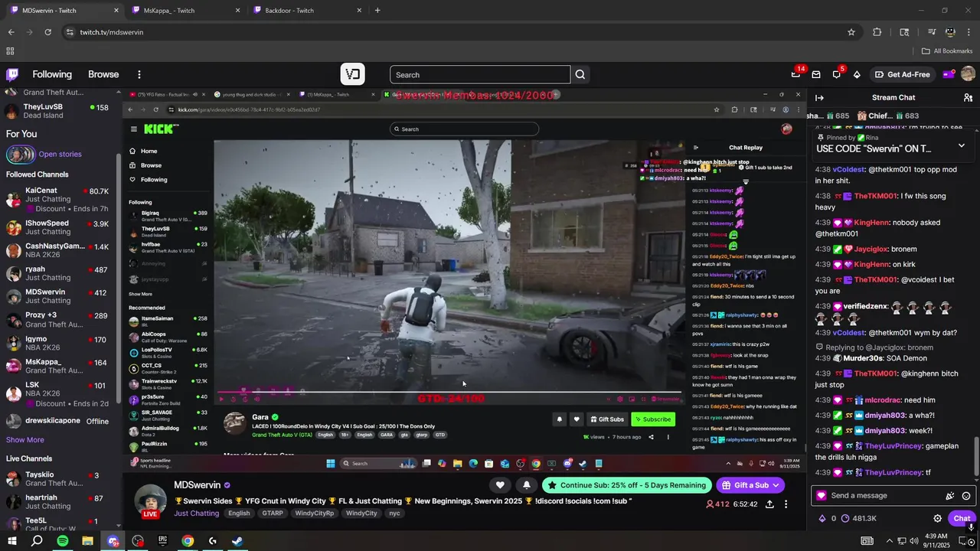Send message with the Chat button
Viewport: 980px width, 551px height.
pyautogui.click(x=962, y=518)
